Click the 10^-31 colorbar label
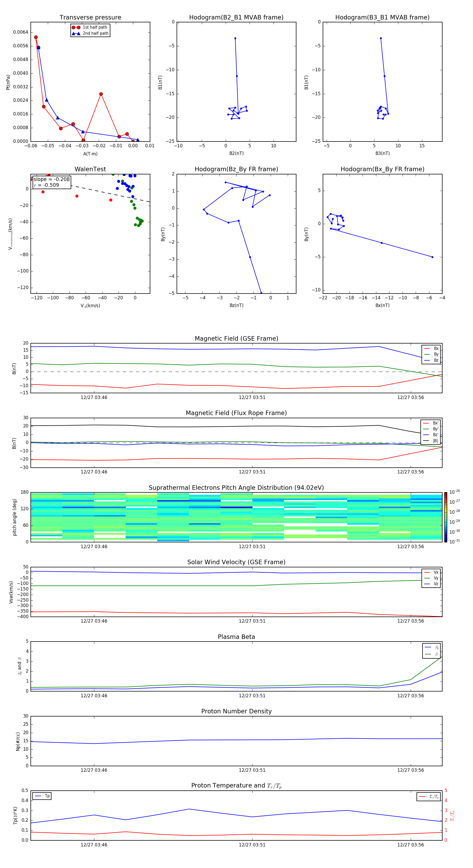This screenshot has height=868, width=473. pyautogui.click(x=455, y=542)
